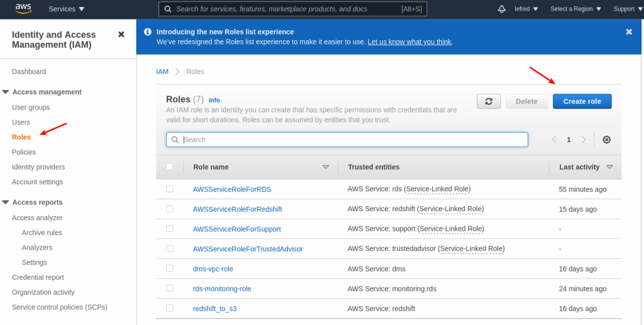Go to next page of roles
Viewport: 644px width, 325px height.
(584, 140)
